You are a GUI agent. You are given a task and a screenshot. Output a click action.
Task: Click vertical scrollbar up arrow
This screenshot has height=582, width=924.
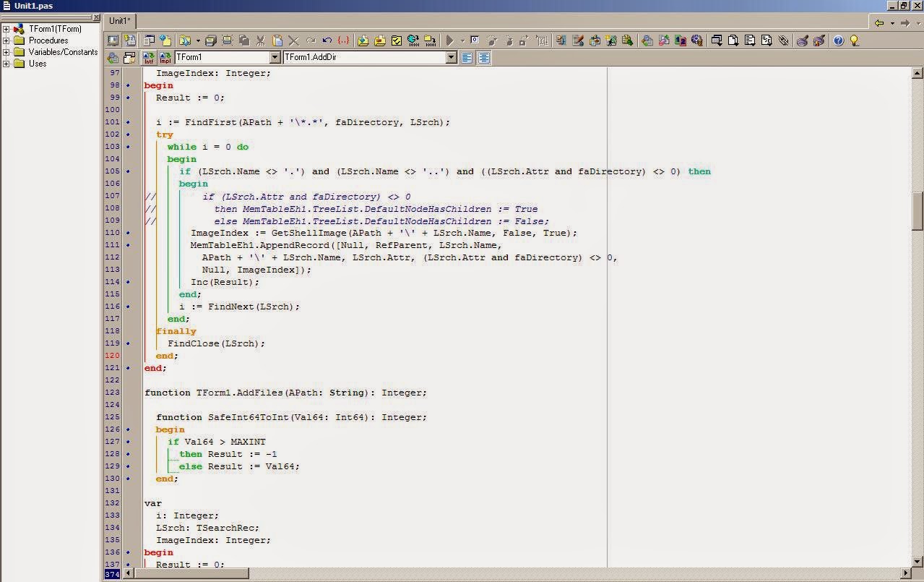tap(917, 73)
